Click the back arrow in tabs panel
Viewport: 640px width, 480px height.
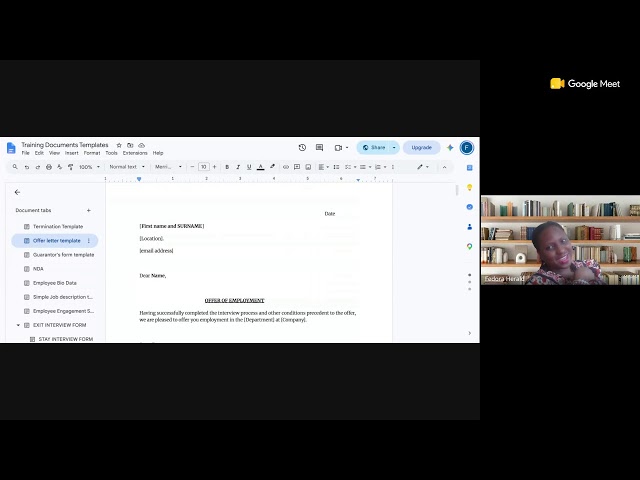pyautogui.click(x=17, y=192)
